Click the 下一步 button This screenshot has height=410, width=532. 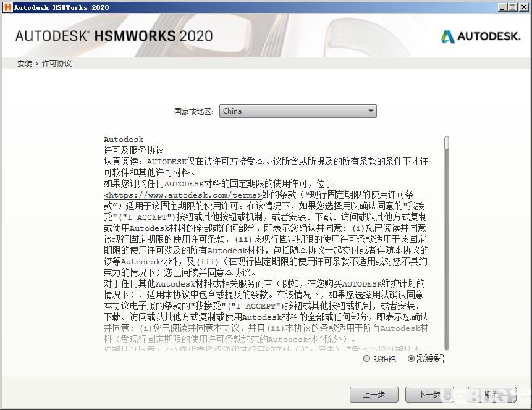(429, 395)
